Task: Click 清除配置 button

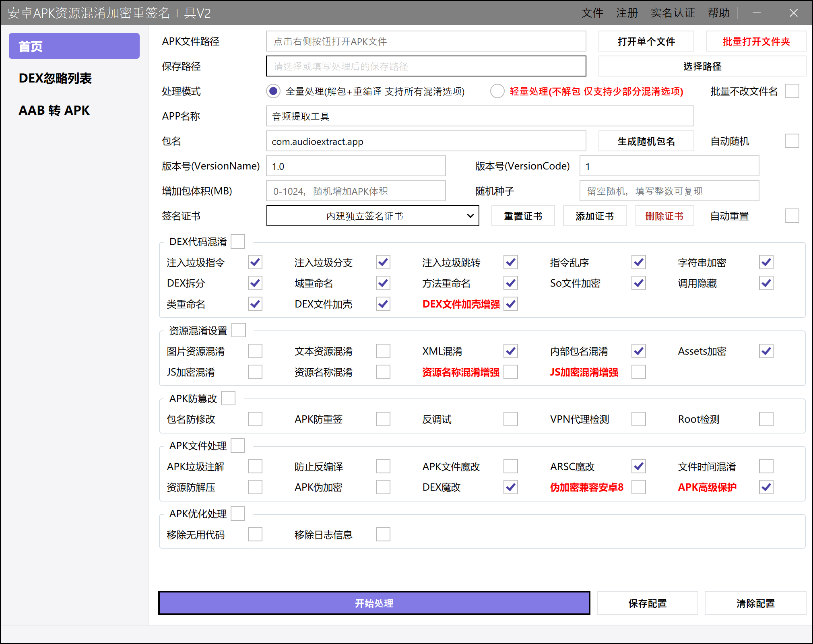Action: tap(755, 603)
